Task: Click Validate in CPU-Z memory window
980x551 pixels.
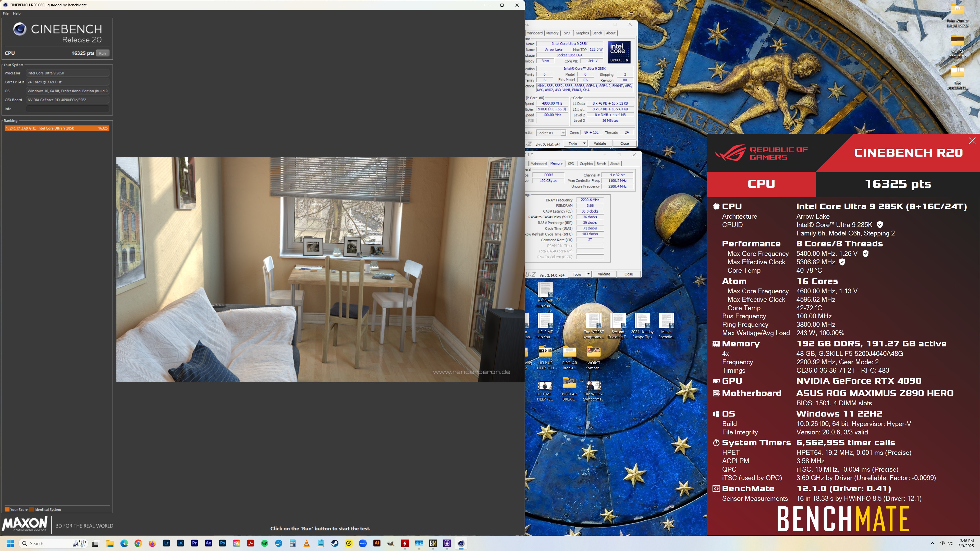Action: pyautogui.click(x=604, y=274)
